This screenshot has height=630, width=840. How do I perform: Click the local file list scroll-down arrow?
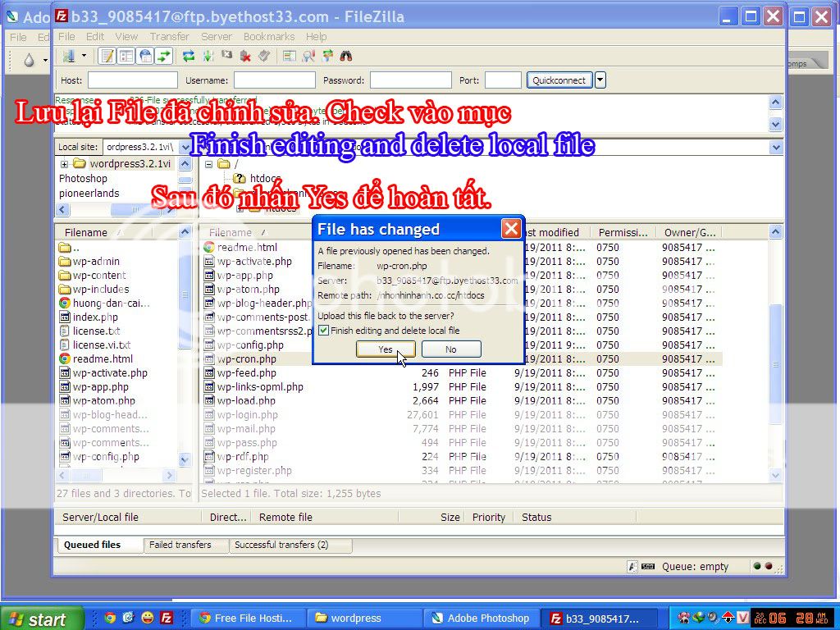point(185,459)
